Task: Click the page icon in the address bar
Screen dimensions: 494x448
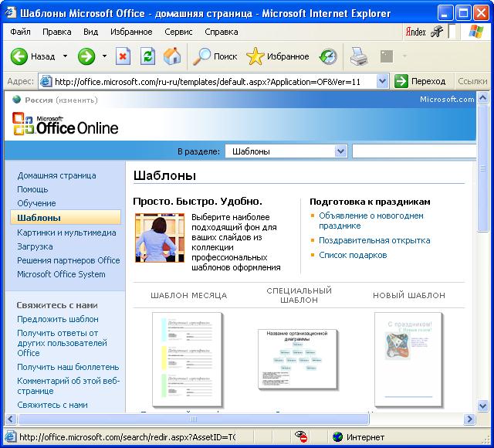Action: click(x=46, y=82)
